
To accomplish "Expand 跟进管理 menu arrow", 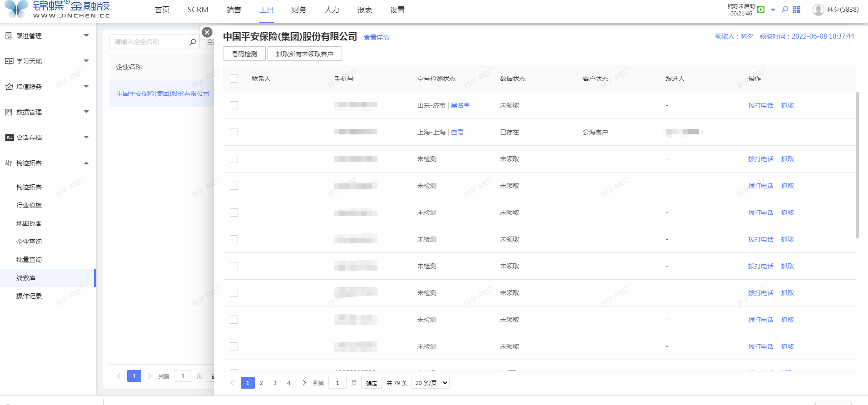I will tap(86, 35).
